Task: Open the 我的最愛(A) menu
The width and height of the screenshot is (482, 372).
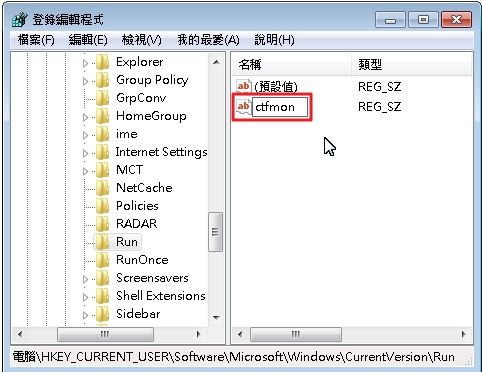Action: coord(208,40)
